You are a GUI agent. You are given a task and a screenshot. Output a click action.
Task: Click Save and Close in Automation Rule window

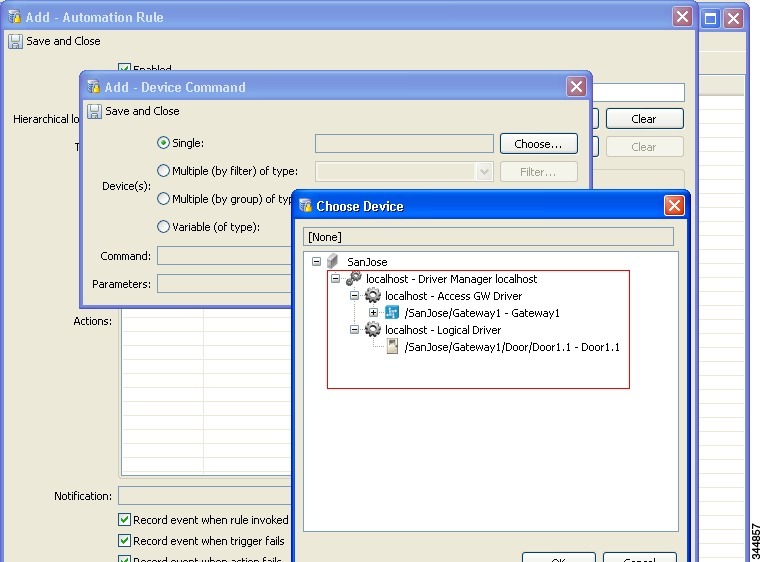click(x=54, y=41)
